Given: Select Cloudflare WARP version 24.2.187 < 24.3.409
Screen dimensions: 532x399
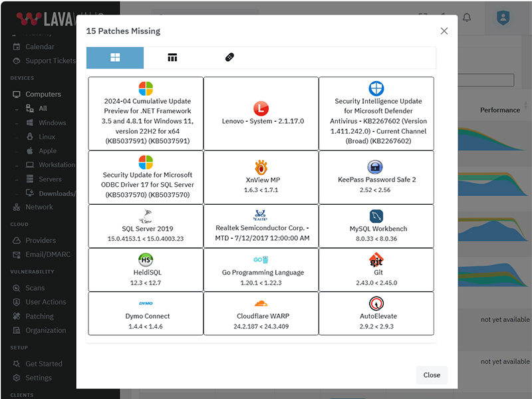Looking at the screenshot, I should (x=261, y=327).
